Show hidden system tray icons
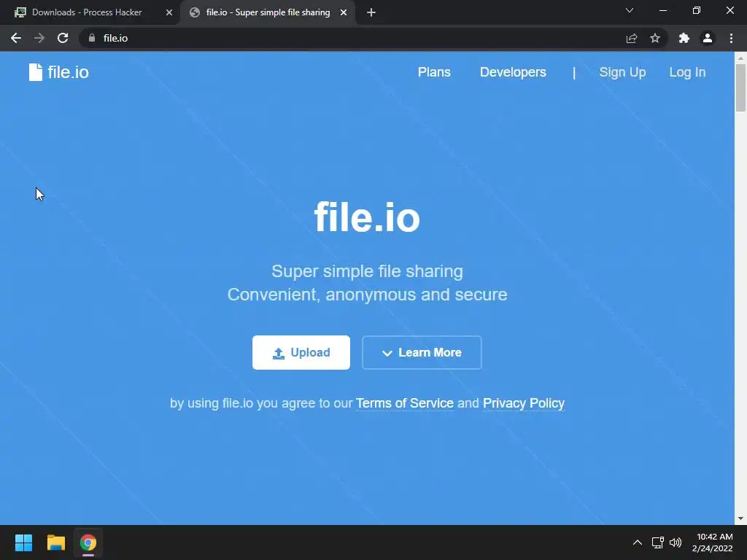Screen dimensions: 747x560 (637, 542)
